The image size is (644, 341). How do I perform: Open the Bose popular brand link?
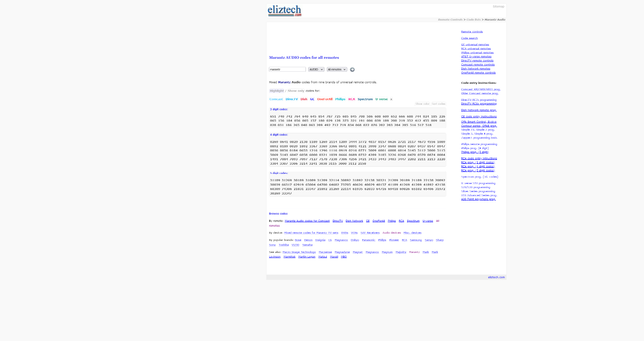click(298, 240)
